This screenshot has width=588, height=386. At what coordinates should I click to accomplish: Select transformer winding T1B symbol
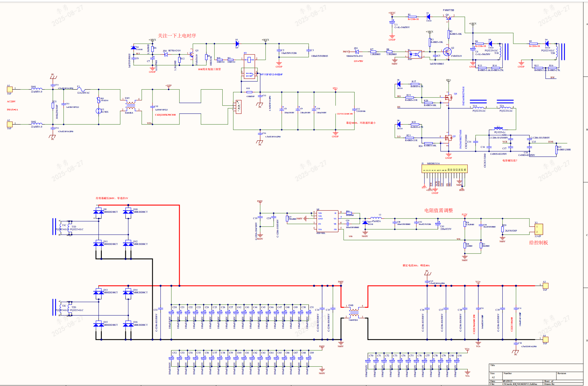coord(500,52)
